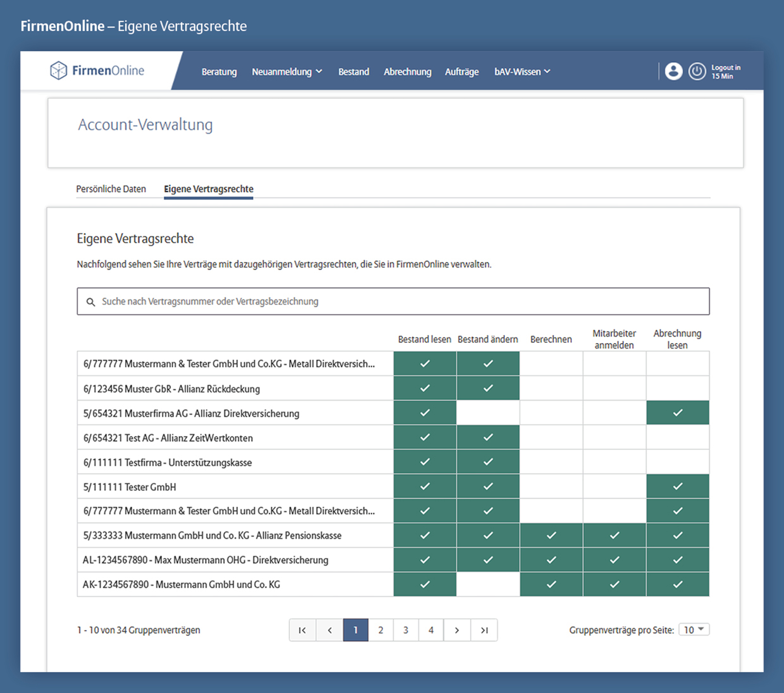The height and width of the screenshot is (693, 784).
Task: Switch to Persönliche Daten tab
Action: pos(111,189)
